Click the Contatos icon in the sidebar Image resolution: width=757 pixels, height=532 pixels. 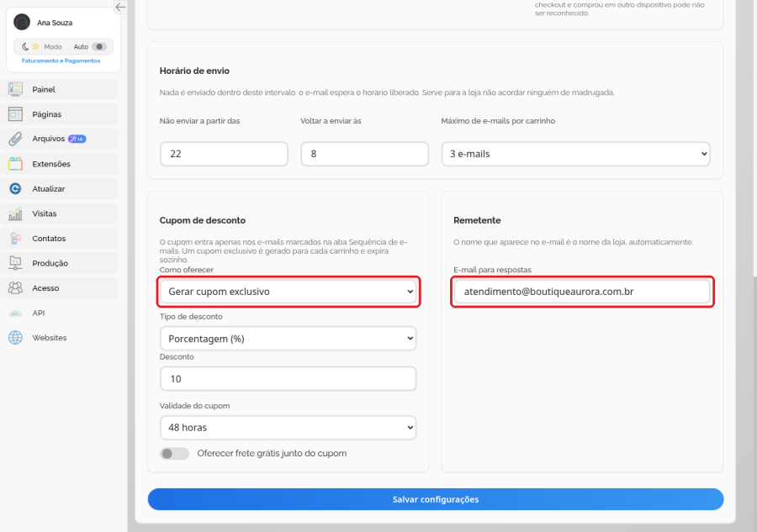pyautogui.click(x=15, y=239)
